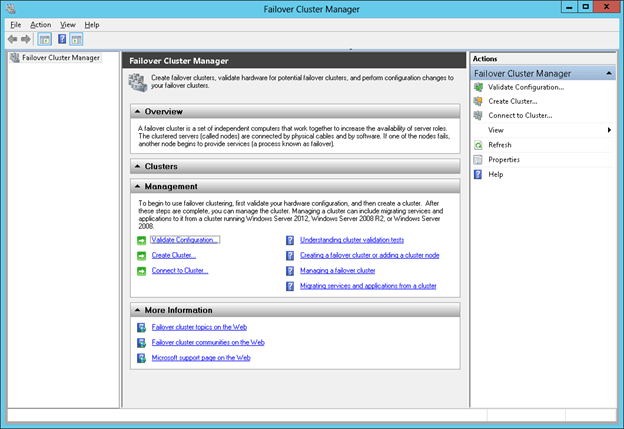Click the Connect to Cluster icon in Actions pane

(x=480, y=116)
